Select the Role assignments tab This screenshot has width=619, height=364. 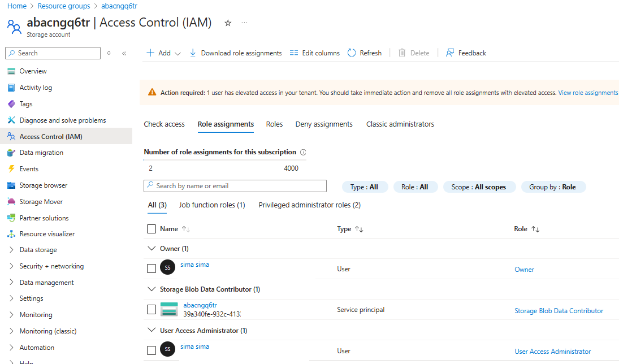click(226, 124)
